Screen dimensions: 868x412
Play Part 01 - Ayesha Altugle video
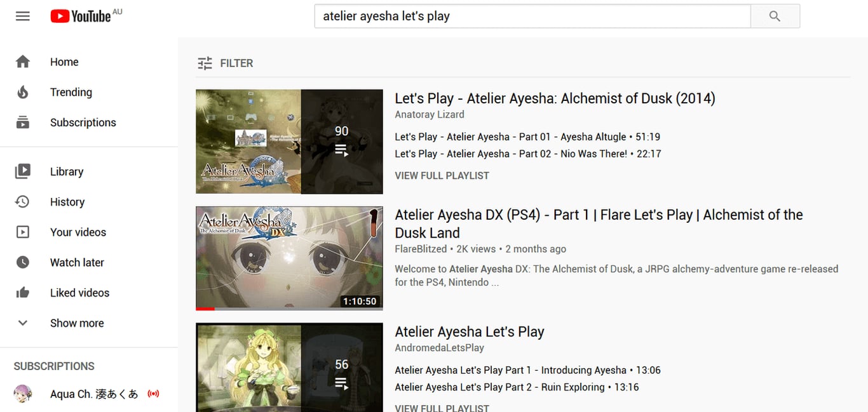tap(527, 136)
